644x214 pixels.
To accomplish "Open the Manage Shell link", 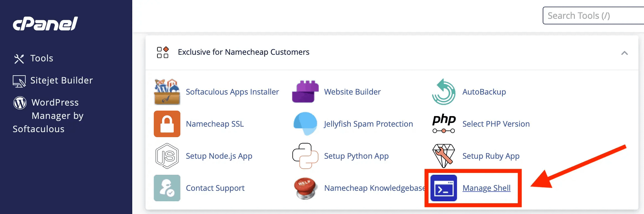I will 486,188.
